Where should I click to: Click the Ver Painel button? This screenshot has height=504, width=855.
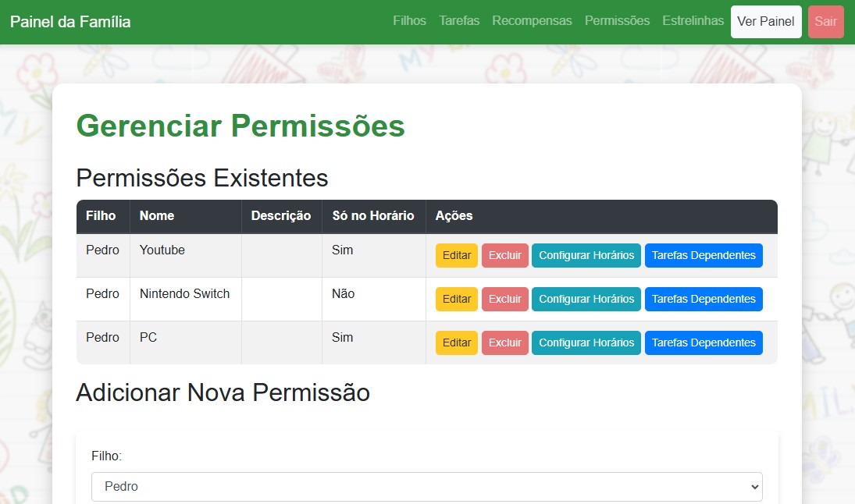tap(766, 22)
